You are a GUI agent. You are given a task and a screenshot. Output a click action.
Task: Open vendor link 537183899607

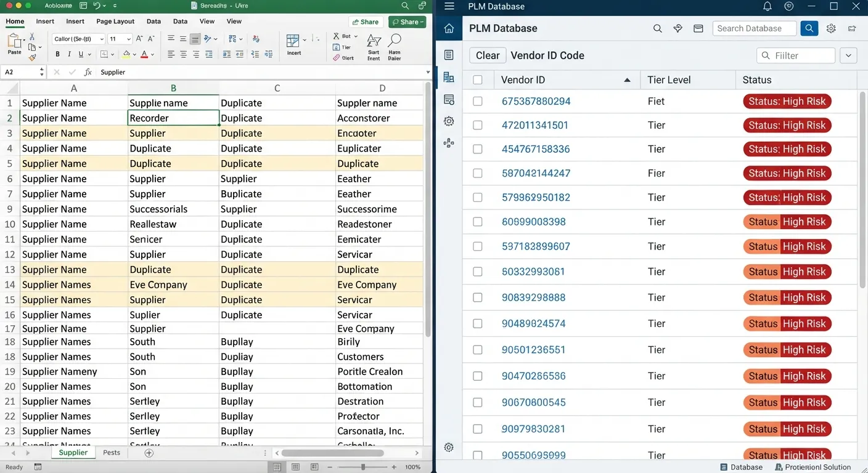pyautogui.click(x=536, y=246)
